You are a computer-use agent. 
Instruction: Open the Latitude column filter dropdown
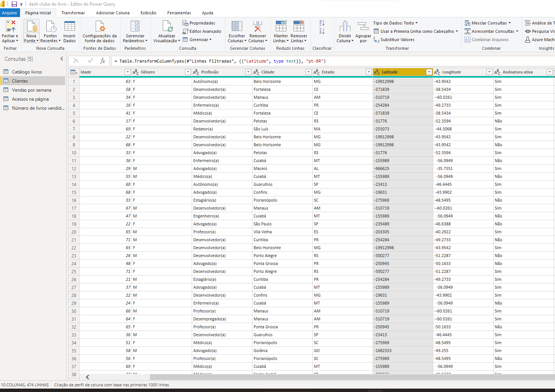[x=429, y=72]
